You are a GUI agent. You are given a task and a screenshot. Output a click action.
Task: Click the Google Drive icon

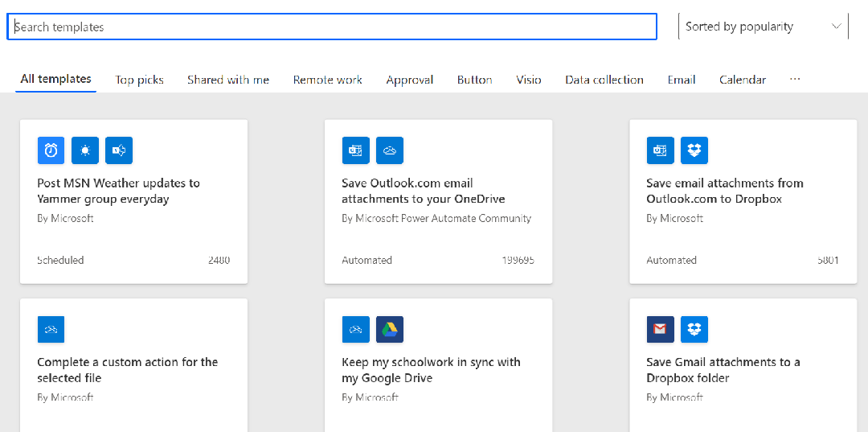click(390, 330)
